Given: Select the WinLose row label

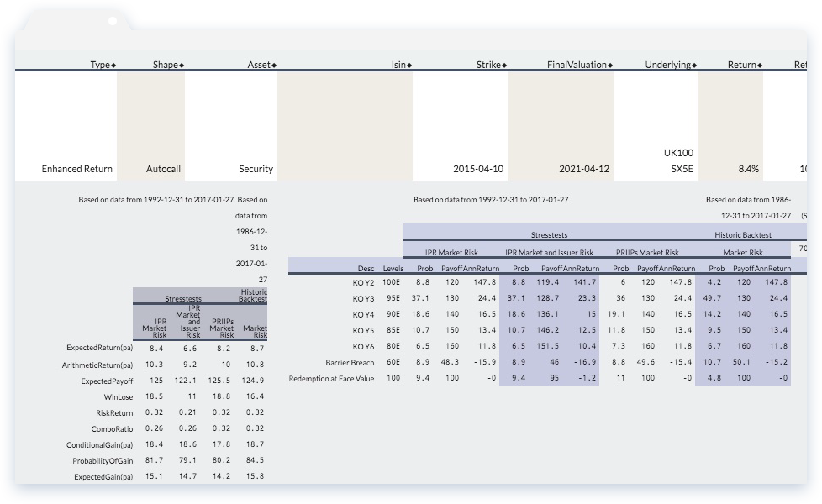Looking at the screenshot, I should coord(119,397).
